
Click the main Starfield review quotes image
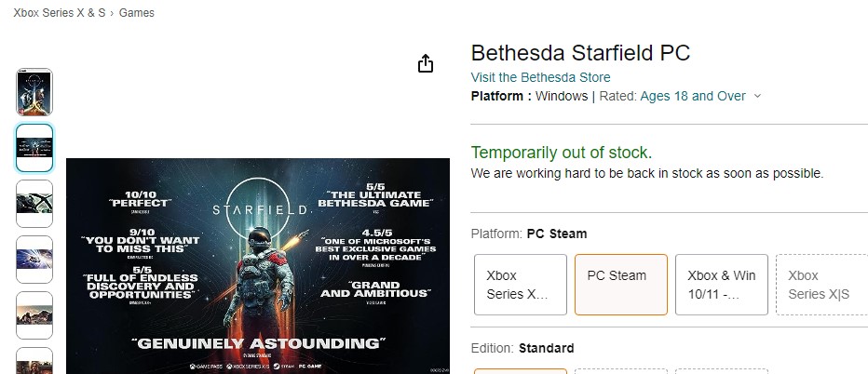coord(257,267)
